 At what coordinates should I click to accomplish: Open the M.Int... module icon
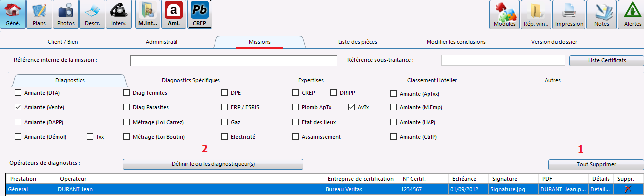148,14
